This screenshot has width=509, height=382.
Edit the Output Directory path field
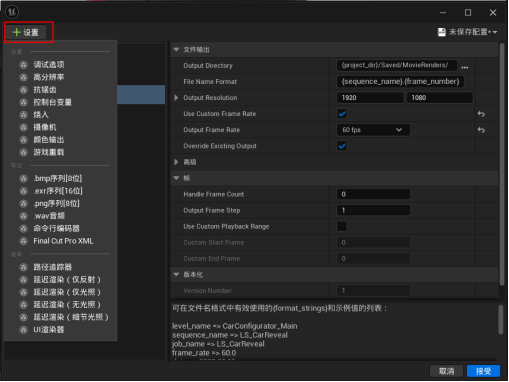(397, 65)
